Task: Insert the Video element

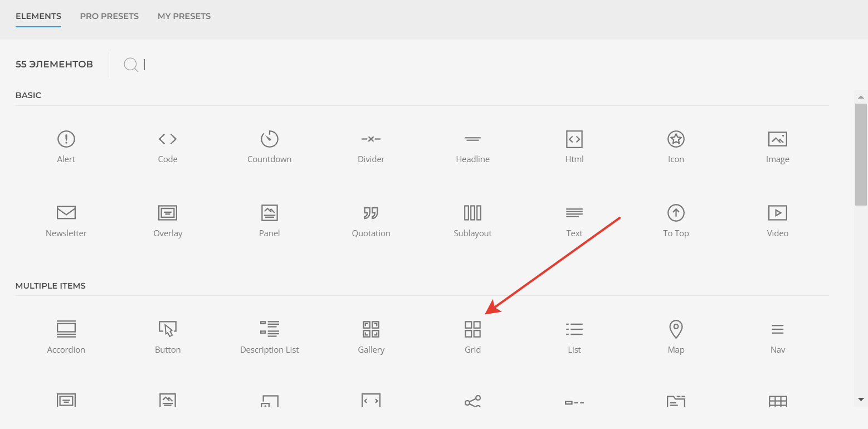Action: coord(778,221)
